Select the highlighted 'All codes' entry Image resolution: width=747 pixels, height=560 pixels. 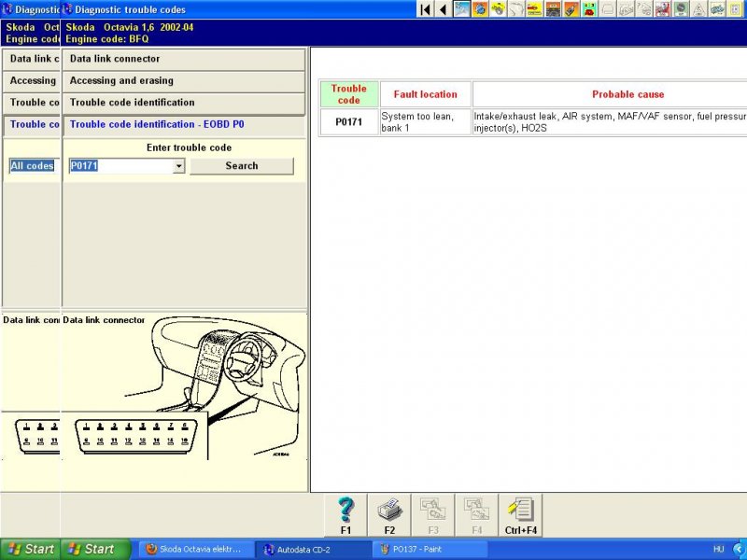[x=33, y=166]
